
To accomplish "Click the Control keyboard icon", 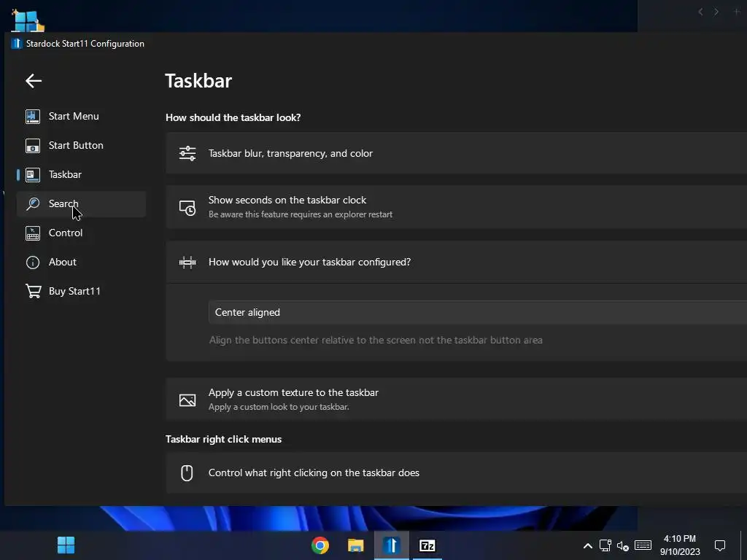I will [x=33, y=233].
